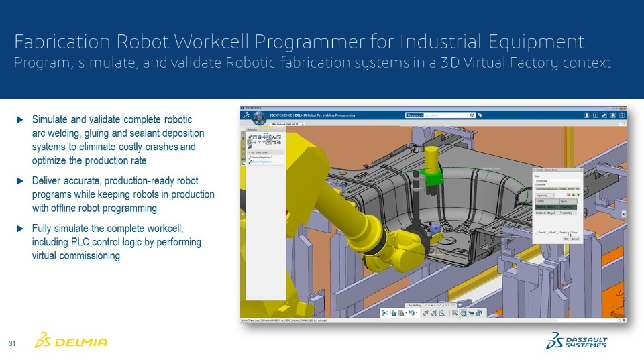Viewport: 644px width, 362px height.
Task: Close the Create Operations dialog
Action: [581, 170]
